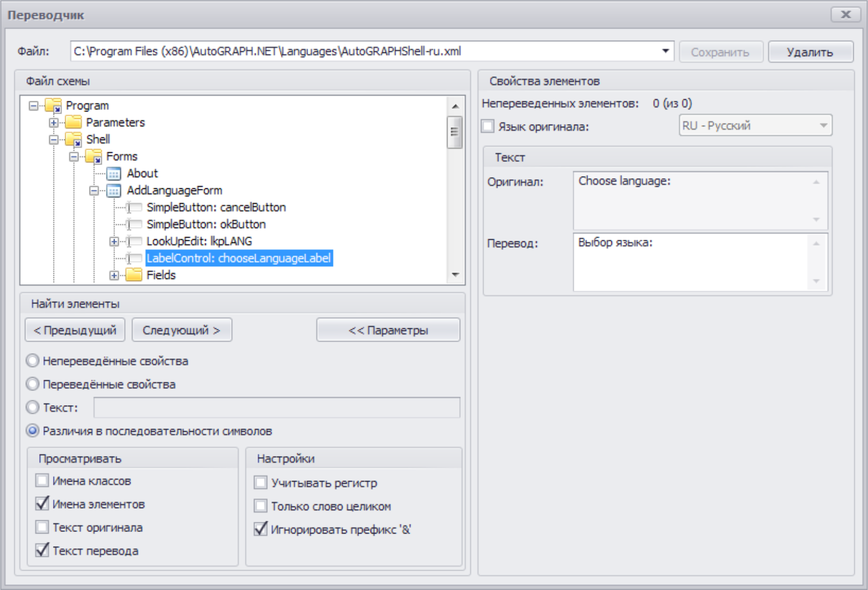This screenshot has height=590, width=868.
Task: Select SimpleButton: okButton tree item
Action: (206, 224)
